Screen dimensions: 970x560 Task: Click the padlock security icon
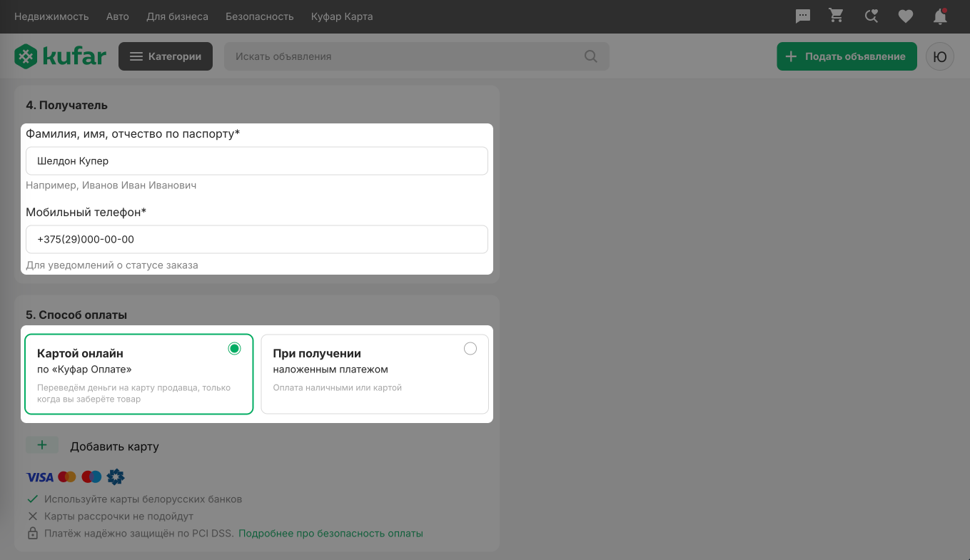pyautogui.click(x=32, y=533)
